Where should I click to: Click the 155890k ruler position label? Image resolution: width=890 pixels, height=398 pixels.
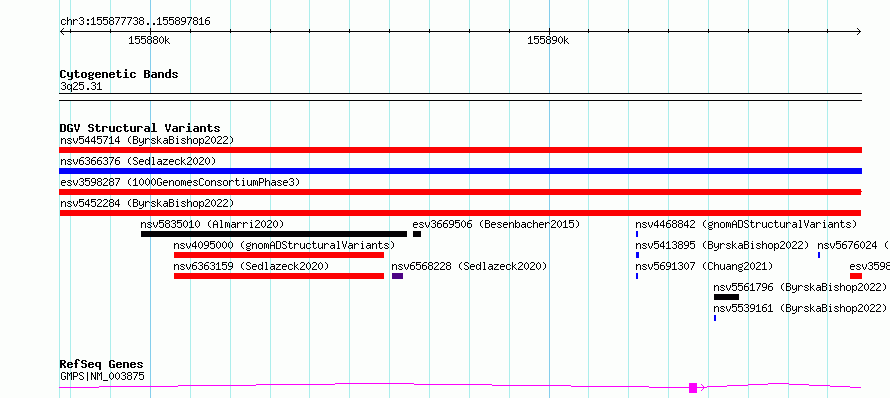click(548, 40)
